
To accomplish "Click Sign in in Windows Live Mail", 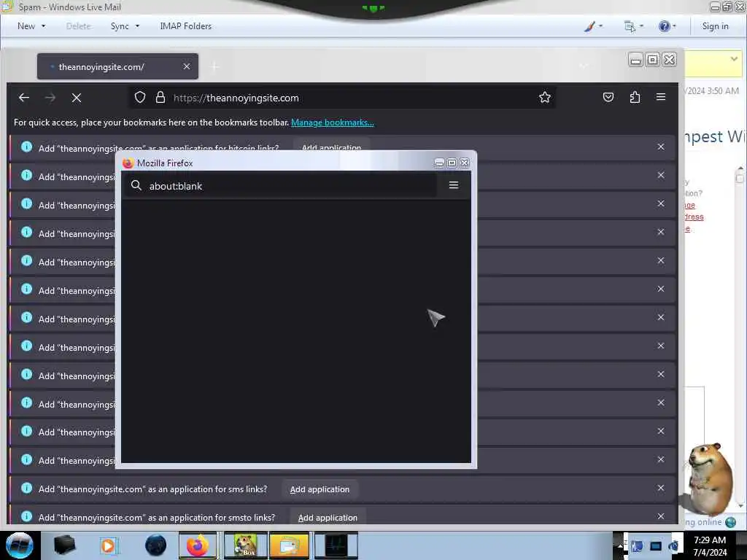I will point(715,26).
